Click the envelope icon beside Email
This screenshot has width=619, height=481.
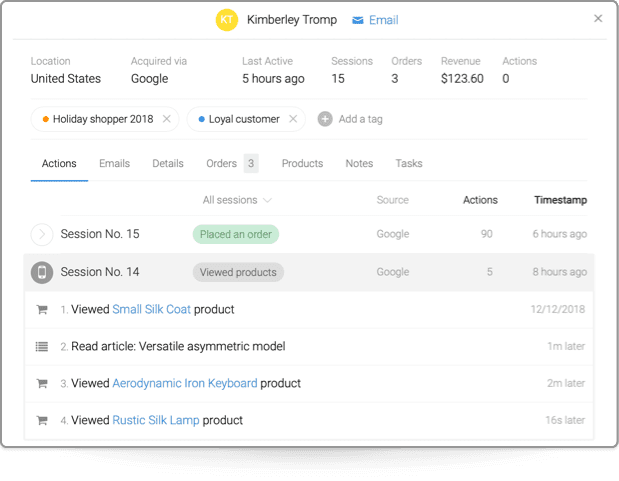[x=358, y=20]
